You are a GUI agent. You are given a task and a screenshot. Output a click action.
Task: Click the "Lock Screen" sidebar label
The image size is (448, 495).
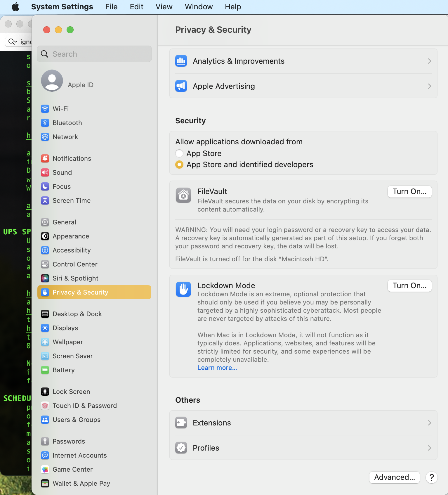[x=71, y=392]
